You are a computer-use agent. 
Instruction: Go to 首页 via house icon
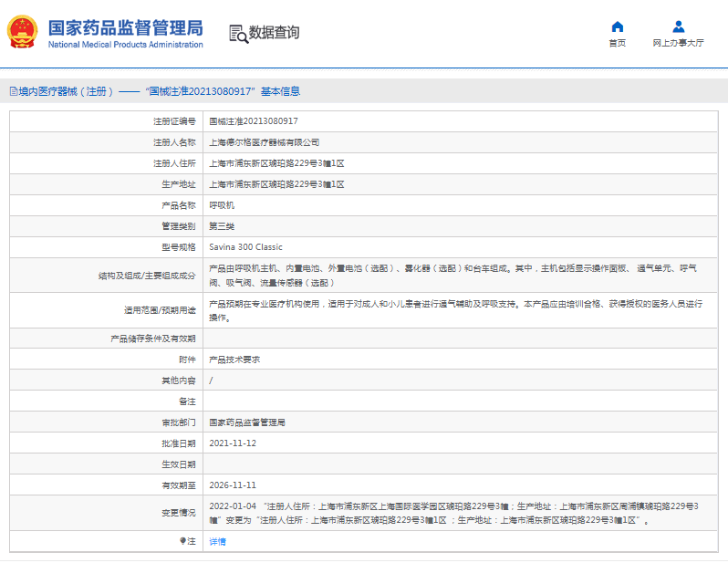tap(617, 26)
